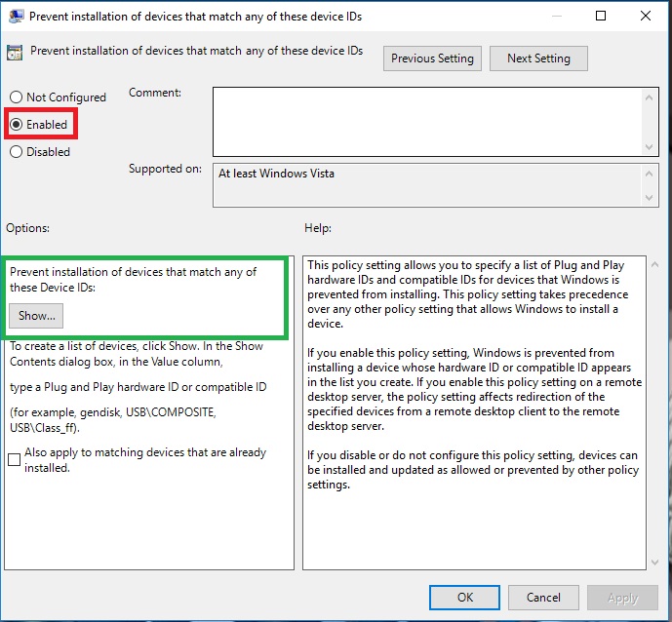Enable 'Also apply to matching devices' checkbox
The height and width of the screenshot is (622, 672).
(x=15, y=459)
